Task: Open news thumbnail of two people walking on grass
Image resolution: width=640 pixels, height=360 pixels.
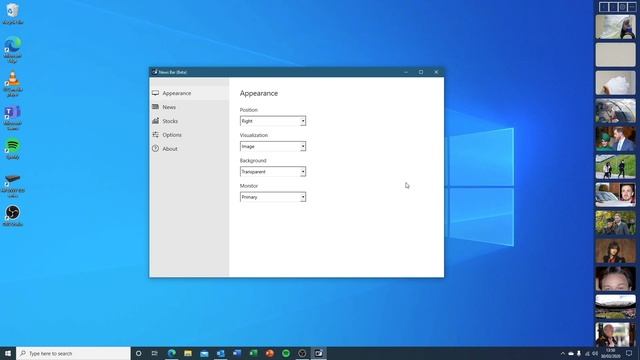Action: pos(616,167)
